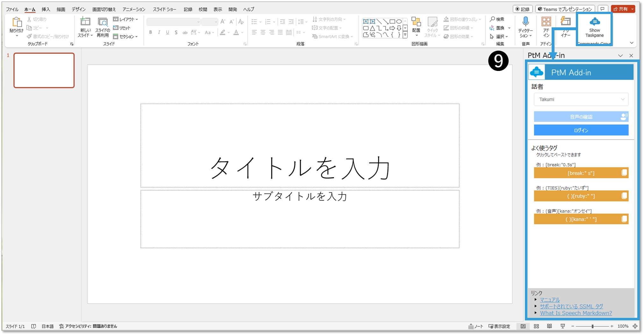
Task: Switch to Slide Sorter view in status bar
Action: (x=536, y=326)
